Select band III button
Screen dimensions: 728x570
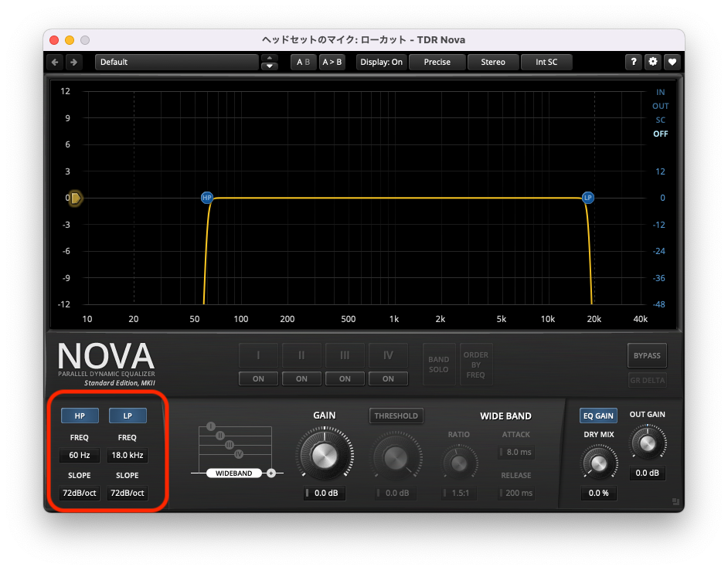(x=345, y=355)
